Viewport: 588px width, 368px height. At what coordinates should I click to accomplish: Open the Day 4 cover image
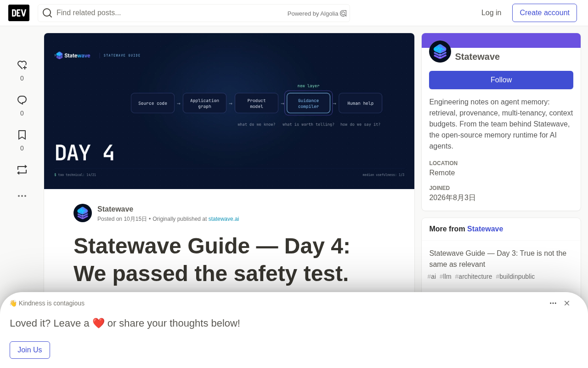[x=229, y=111]
